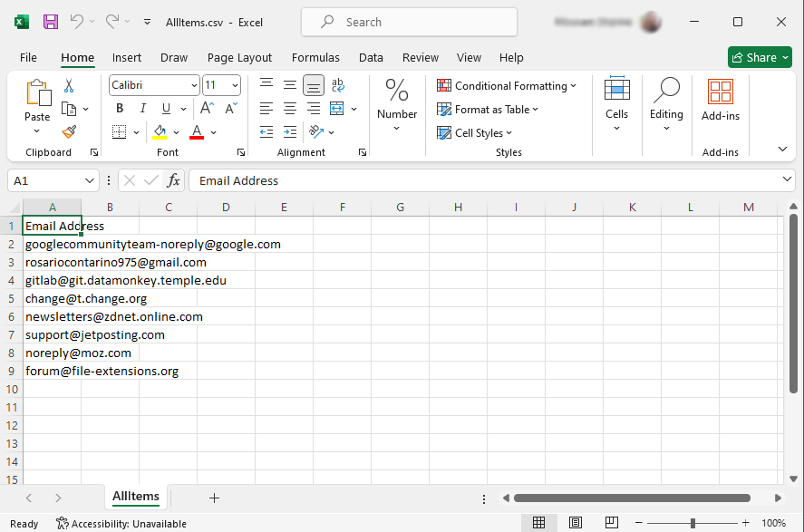Click the Share button
The width and height of the screenshot is (804, 532).
[760, 57]
